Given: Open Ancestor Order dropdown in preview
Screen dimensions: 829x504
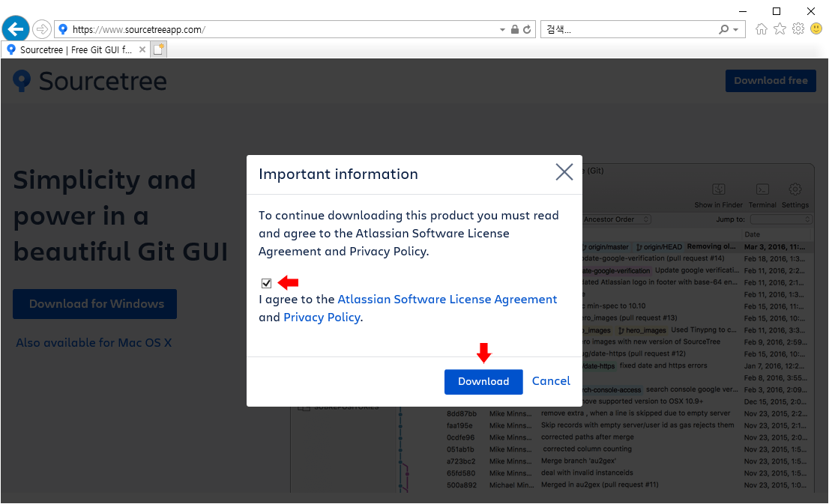Looking at the screenshot, I should click(616, 219).
